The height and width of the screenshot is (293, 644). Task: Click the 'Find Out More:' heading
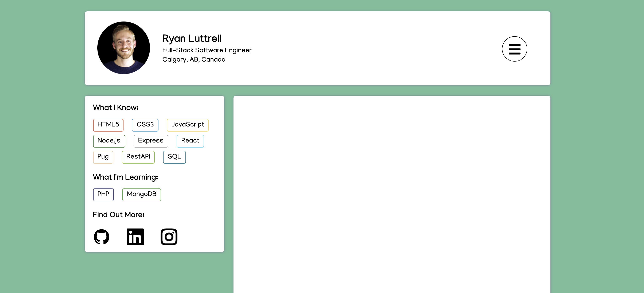coord(118,215)
